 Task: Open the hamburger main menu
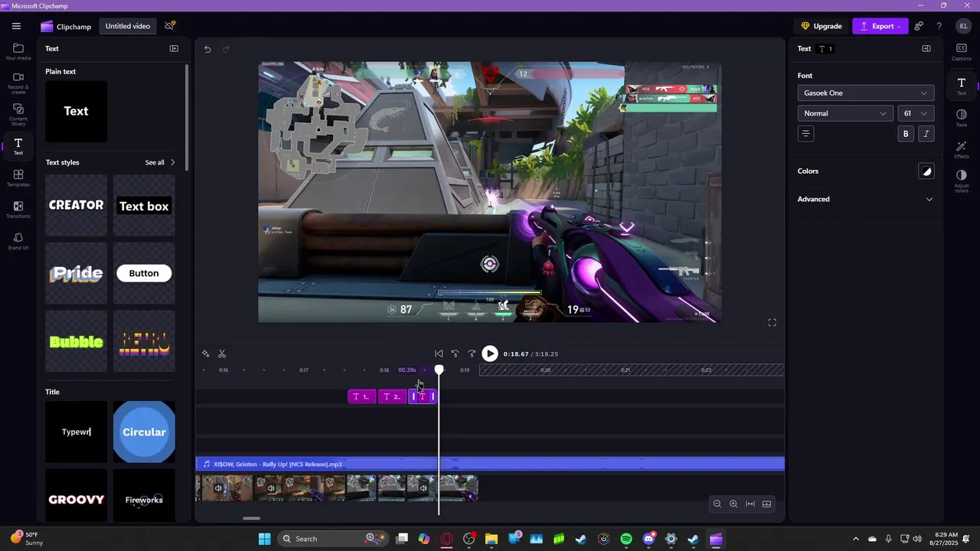(x=16, y=26)
